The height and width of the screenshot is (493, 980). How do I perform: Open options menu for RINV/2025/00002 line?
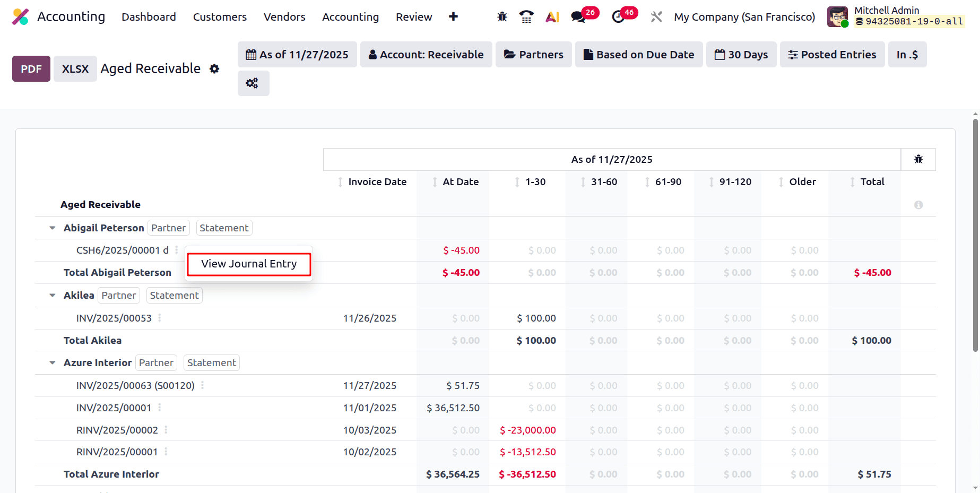(x=166, y=430)
